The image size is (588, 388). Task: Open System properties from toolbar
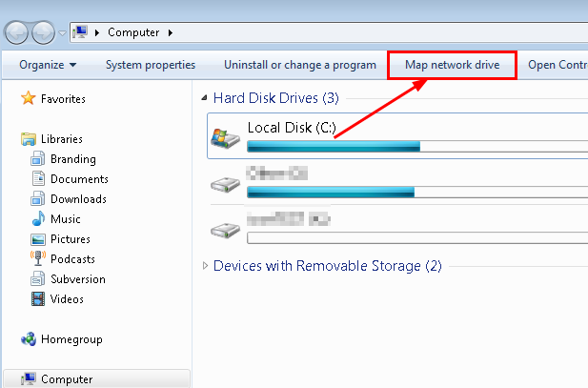(151, 65)
